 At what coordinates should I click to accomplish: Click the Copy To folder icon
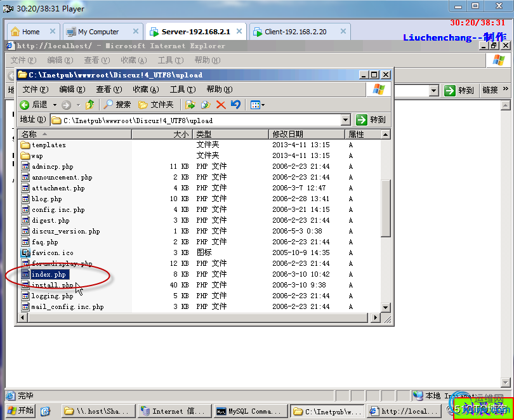click(x=206, y=105)
